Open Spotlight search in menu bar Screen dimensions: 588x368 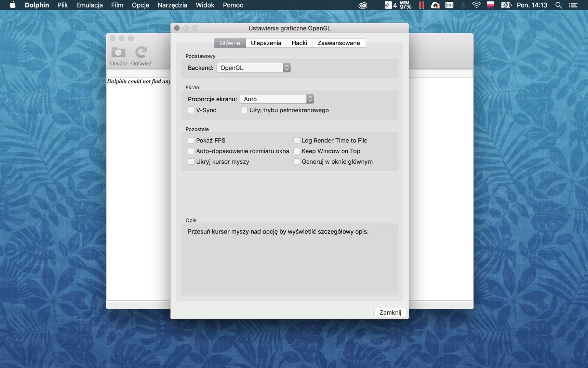coord(558,5)
